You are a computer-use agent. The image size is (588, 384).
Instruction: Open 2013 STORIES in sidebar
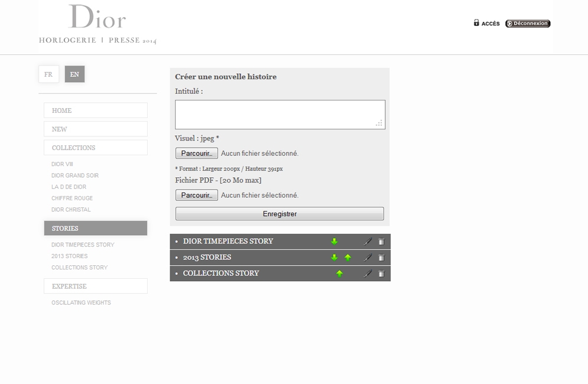click(x=69, y=256)
